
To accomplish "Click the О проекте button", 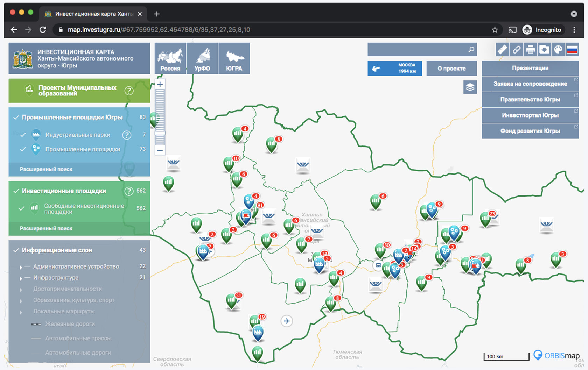I will point(452,68).
